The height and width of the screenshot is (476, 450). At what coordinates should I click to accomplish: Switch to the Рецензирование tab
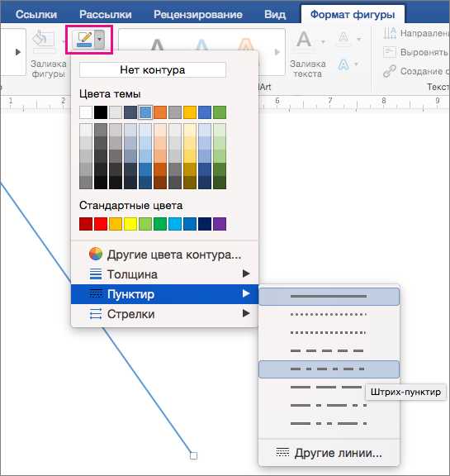click(x=198, y=14)
